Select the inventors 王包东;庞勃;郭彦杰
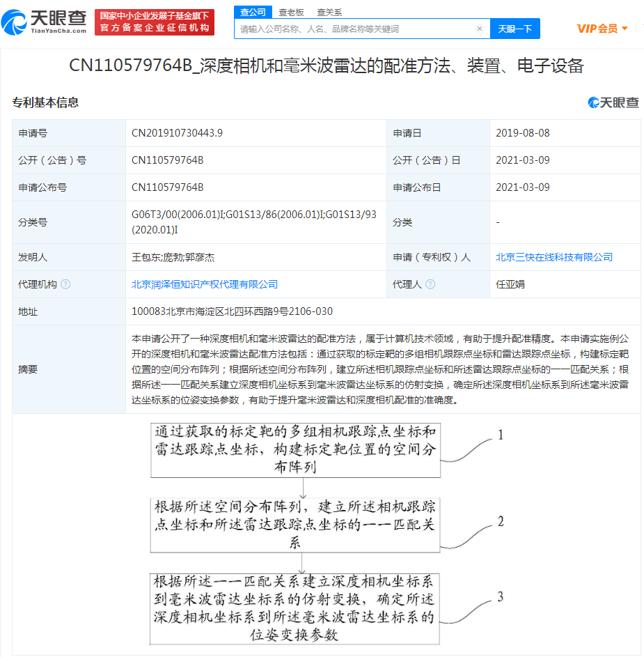The width and height of the screenshot is (644, 657). [x=173, y=257]
